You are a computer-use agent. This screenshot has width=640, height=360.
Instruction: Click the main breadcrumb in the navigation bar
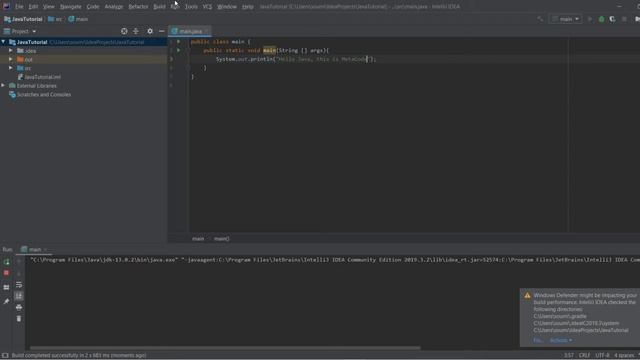point(78,19)
